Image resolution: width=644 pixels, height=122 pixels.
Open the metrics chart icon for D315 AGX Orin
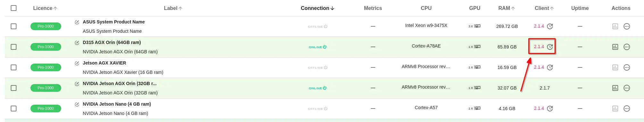pos(615,47)
